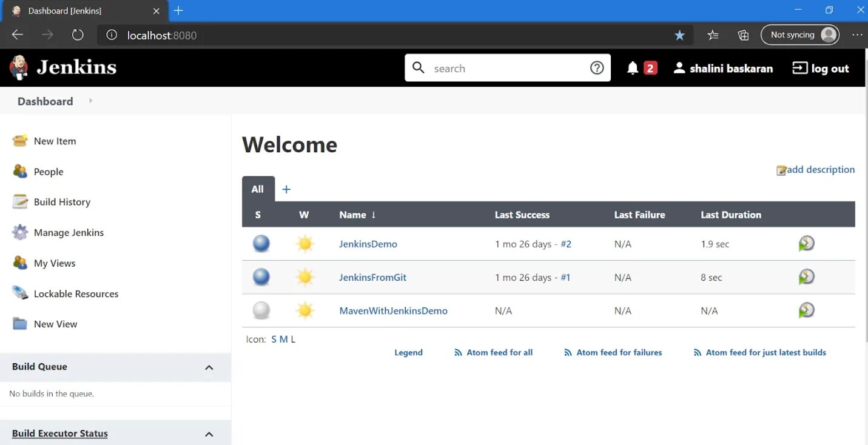The image size is (868, 445).
Task: Click JenkinsFromGit sunny weather icon
Action: point(305,277)
